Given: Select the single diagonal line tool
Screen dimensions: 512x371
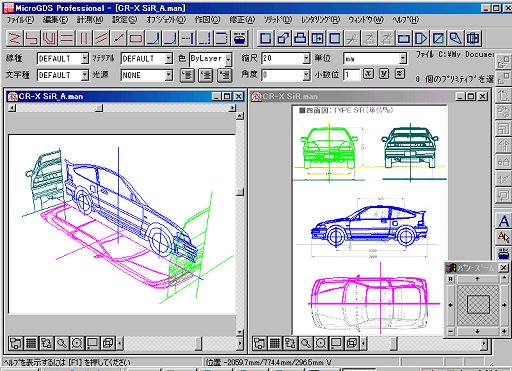Looking at the screenshot, I should (118, 38).
